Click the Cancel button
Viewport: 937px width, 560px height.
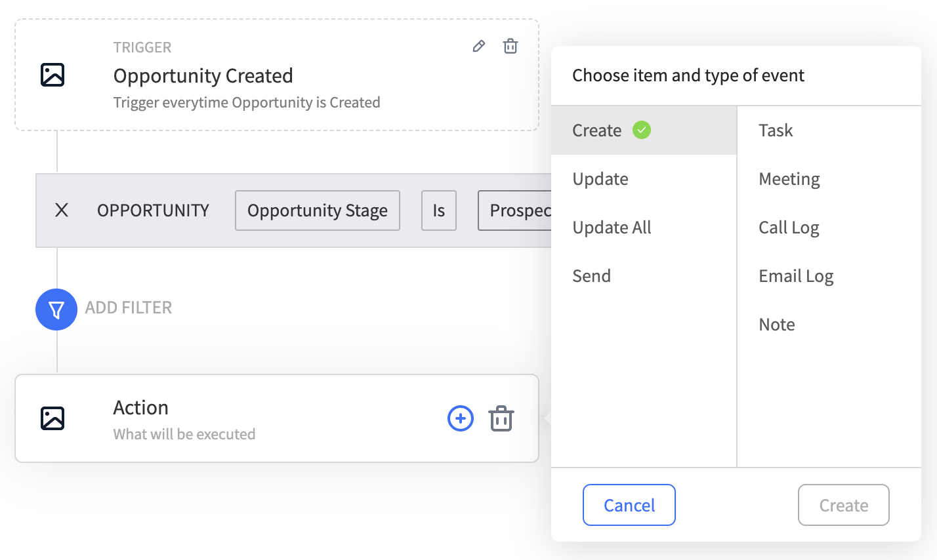[x=629, y=505]
